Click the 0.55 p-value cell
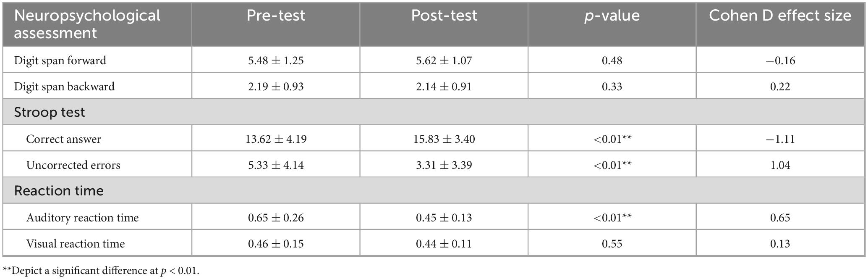 point(612,244)
